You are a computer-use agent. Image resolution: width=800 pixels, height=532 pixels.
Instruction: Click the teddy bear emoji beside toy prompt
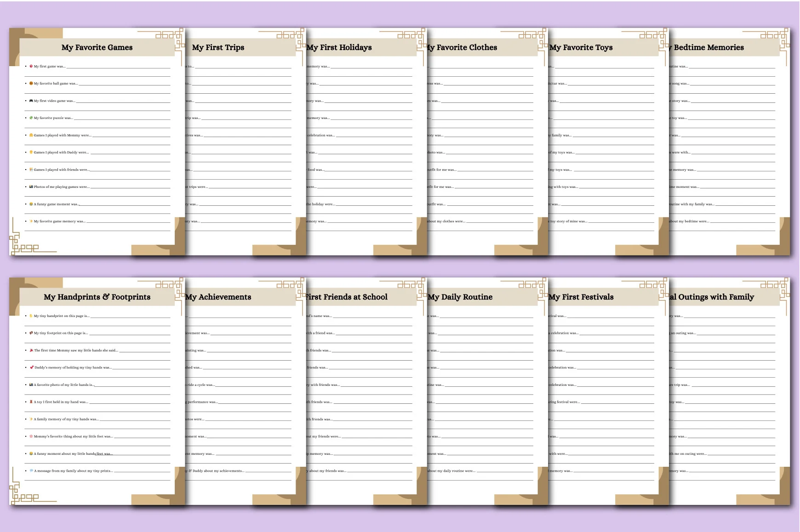[31, 402]
